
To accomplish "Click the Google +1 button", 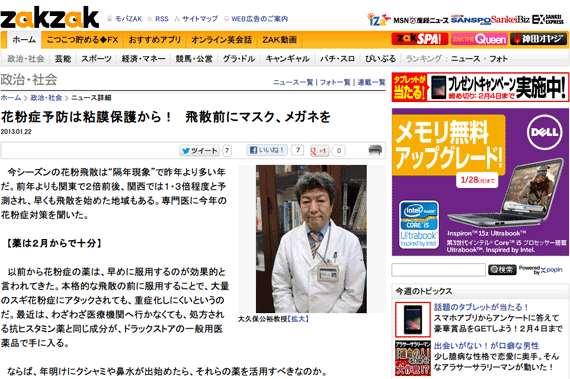I will click(319, 150).
